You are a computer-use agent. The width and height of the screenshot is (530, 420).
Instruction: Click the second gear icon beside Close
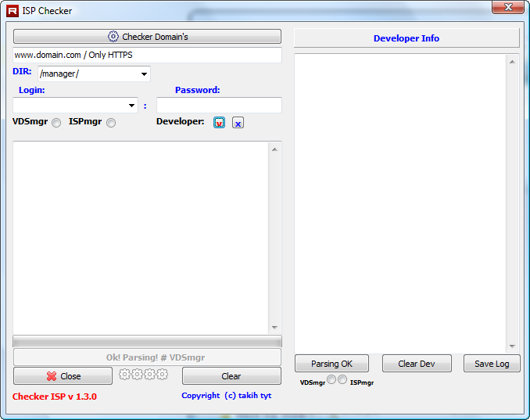pos(137,375)
